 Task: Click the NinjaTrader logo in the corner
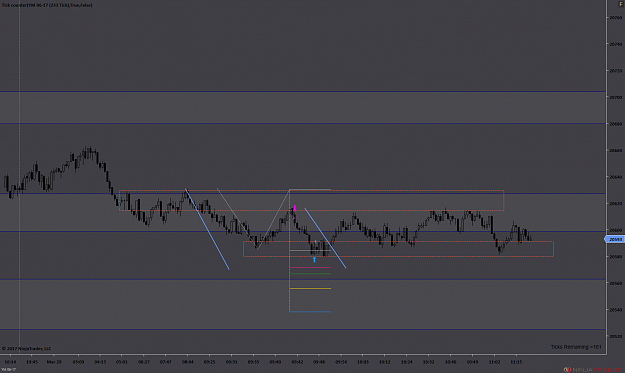[594, 369]
